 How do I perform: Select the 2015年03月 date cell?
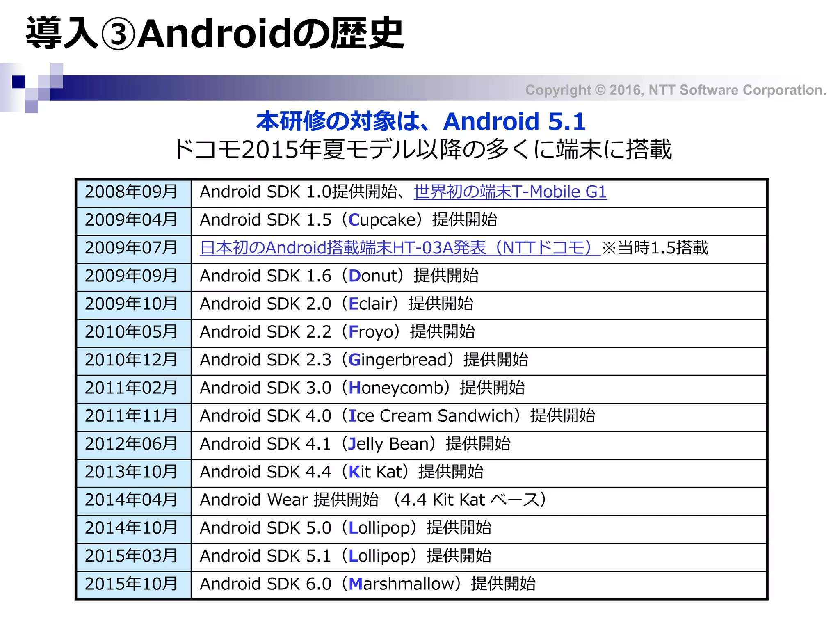point(134,557)
